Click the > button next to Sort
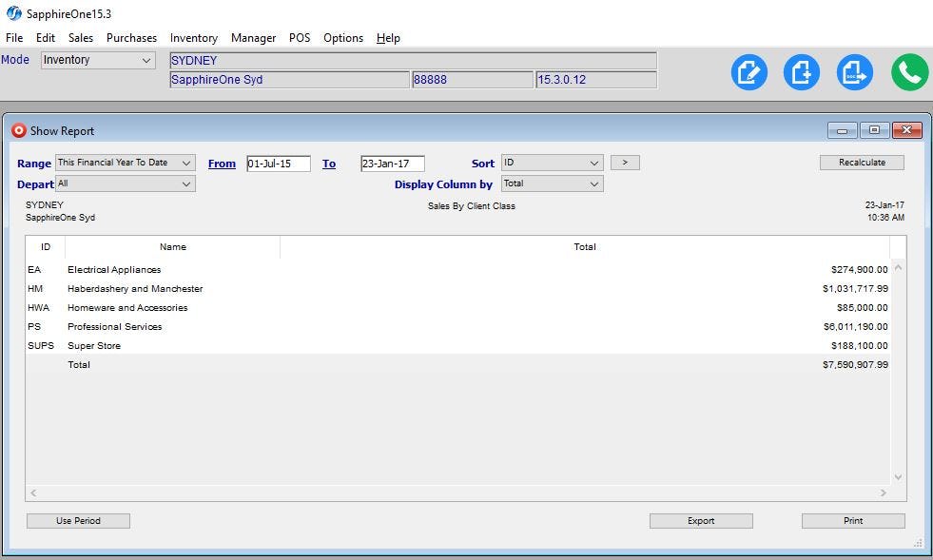The height and width of the screenshot is (560, 933). [625, 163]
